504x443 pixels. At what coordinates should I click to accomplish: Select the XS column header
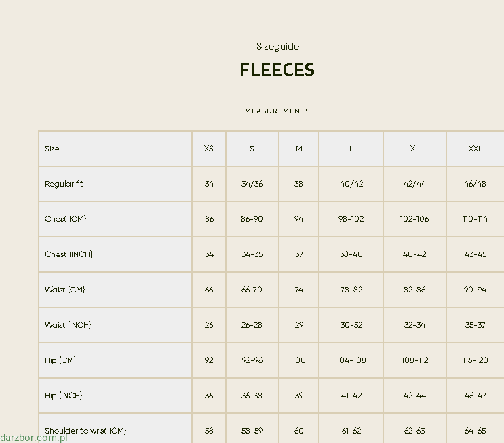pos(209,149)
